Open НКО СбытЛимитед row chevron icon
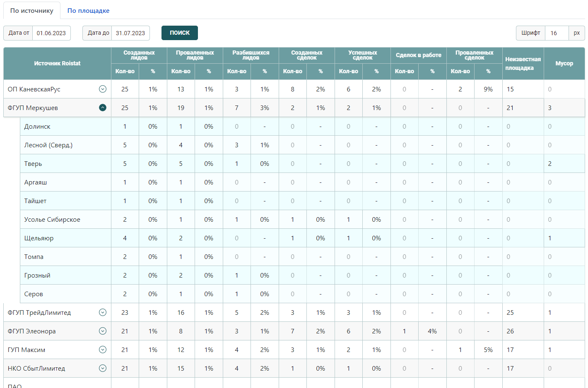 pos(103,368)
